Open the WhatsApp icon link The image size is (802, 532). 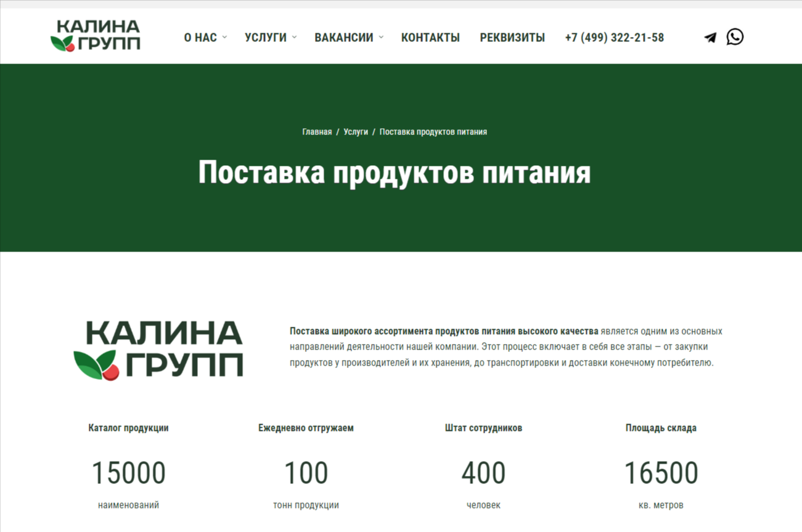point(735,37)
